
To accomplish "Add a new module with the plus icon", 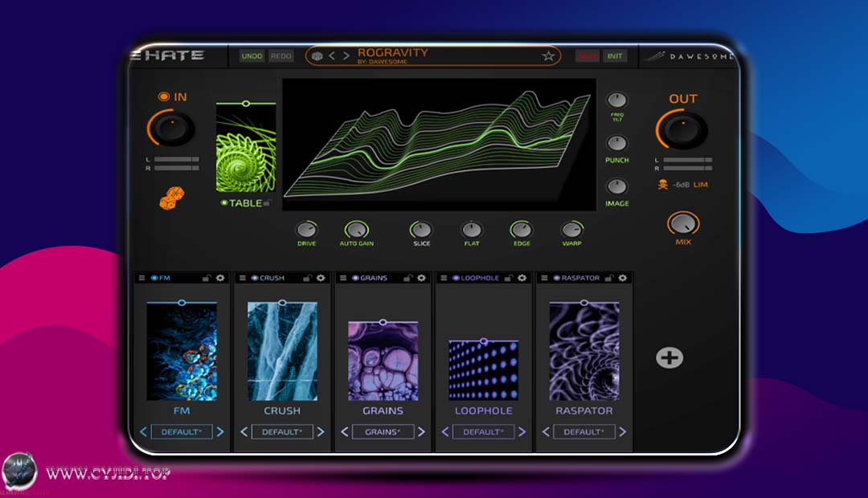I will pos(669,357).
